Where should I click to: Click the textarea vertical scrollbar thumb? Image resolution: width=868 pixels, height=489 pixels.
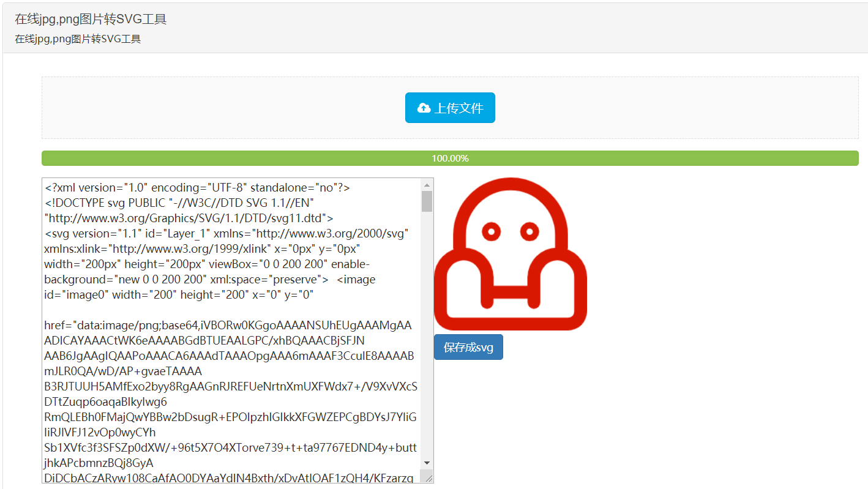tap(427, 201)
